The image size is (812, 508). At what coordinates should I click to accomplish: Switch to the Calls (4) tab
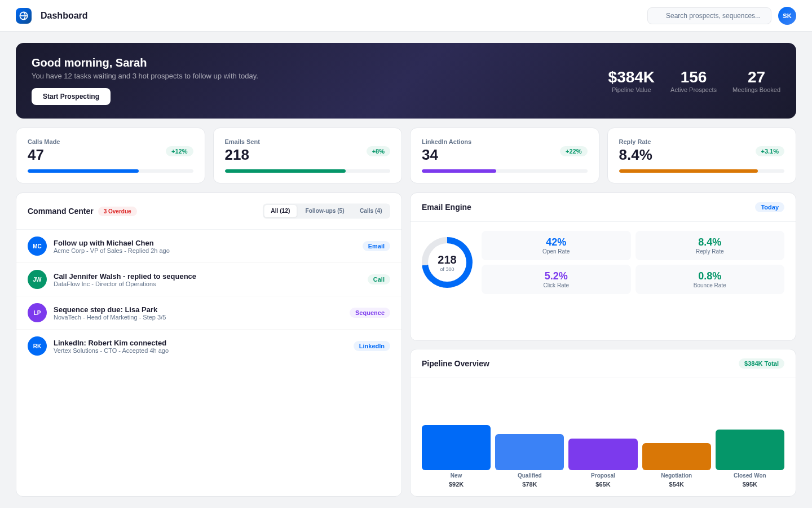pos(370,211)
